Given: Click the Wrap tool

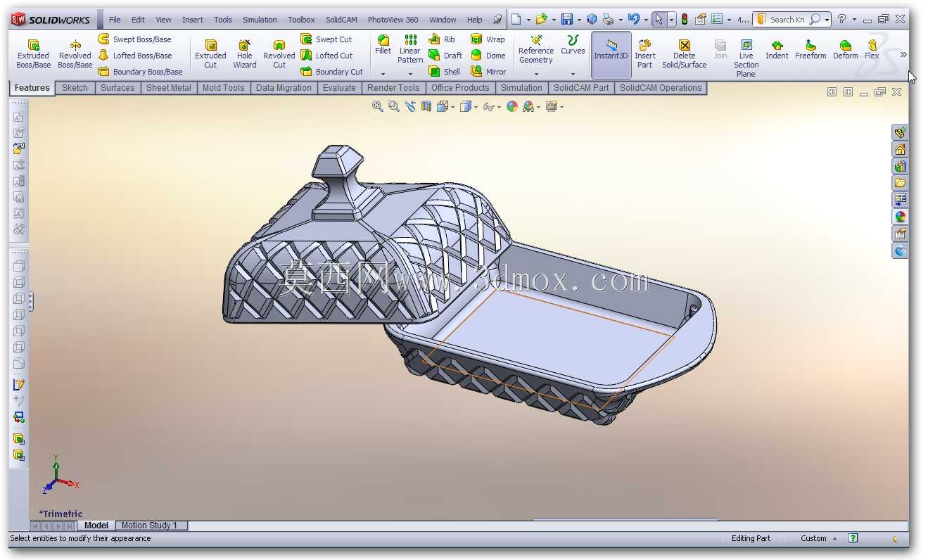Looking at the screenshot, I should [x=488, y=39].
